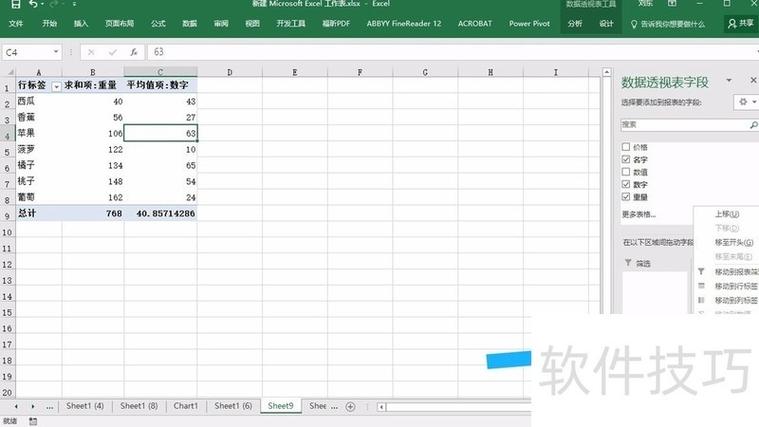The width and height of the screenshot is (759, 427).
Task: Open the 开始 ribbon tab
Action: [x=49, y=23]
